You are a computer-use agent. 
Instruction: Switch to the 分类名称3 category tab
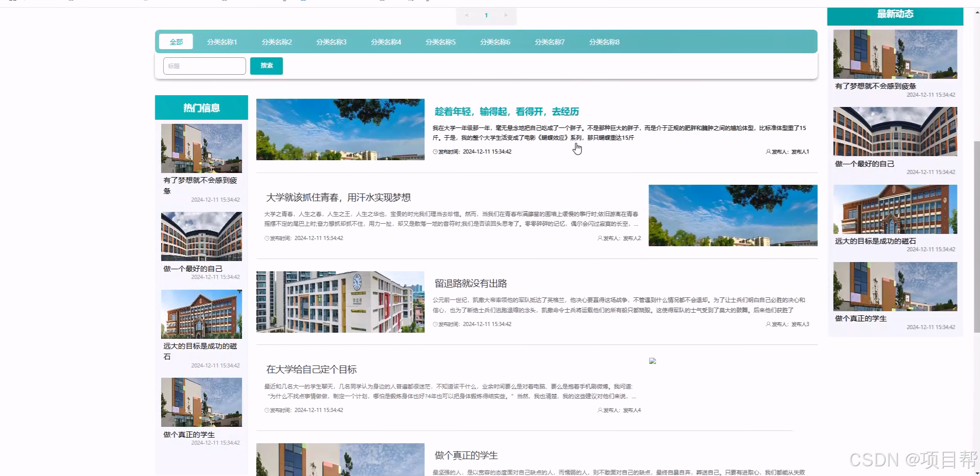click(x=331, y=42)
